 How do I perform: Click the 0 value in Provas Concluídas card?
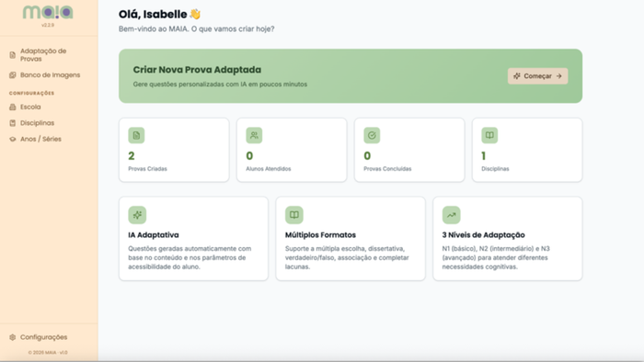tap(367, 156)
